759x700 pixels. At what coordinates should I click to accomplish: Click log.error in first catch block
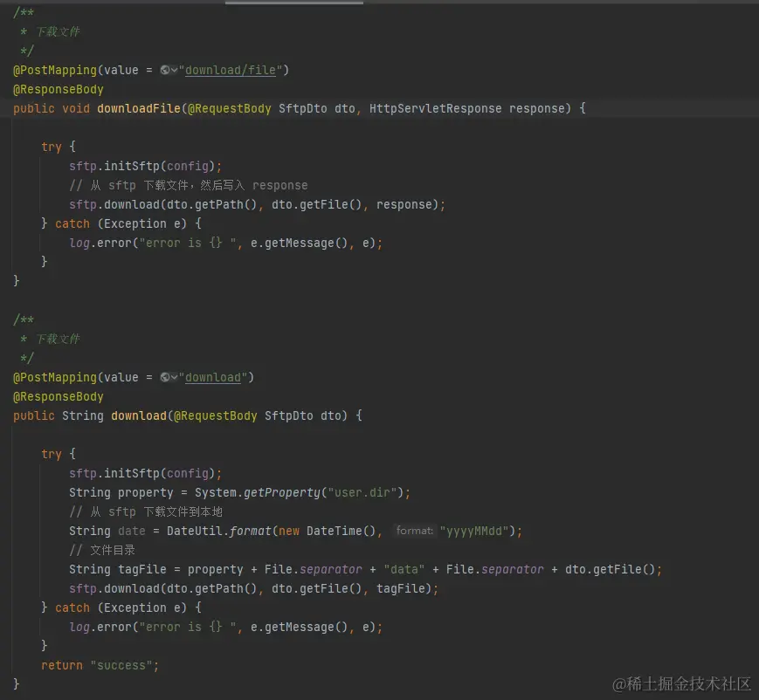100,243
